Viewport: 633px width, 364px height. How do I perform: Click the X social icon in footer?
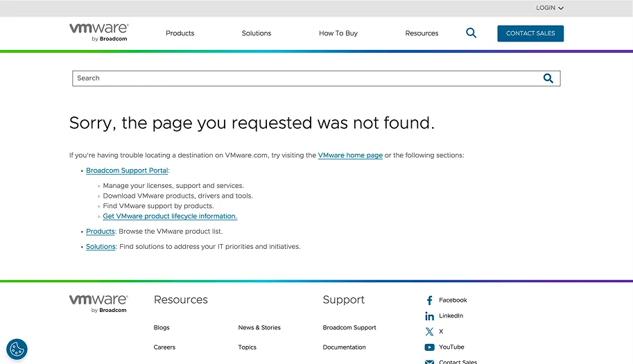[x=430, y=331]
